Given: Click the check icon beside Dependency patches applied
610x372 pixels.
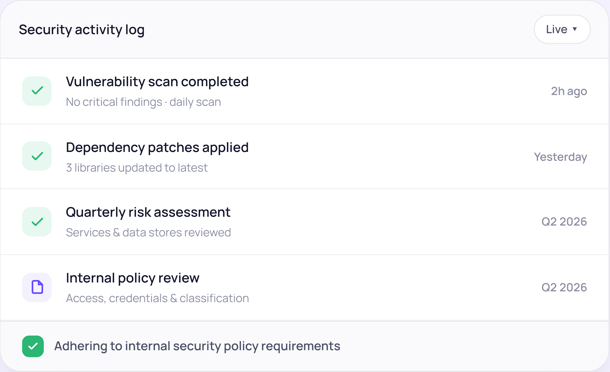Looking at the screenshot, I should click(37, 156).
